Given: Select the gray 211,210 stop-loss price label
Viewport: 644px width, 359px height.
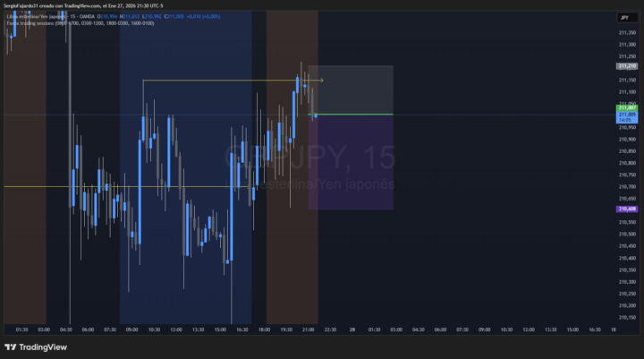Looking at the screenshot, I should point(627,65).
